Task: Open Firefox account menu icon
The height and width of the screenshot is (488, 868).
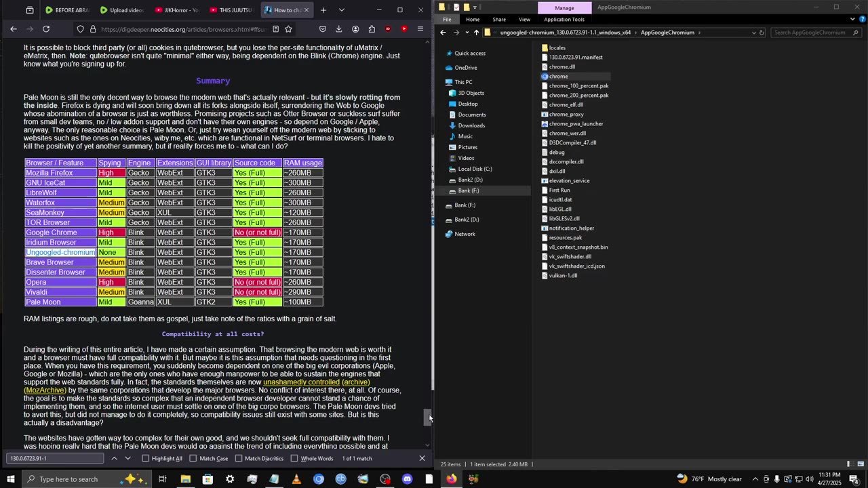Action: 355,29
